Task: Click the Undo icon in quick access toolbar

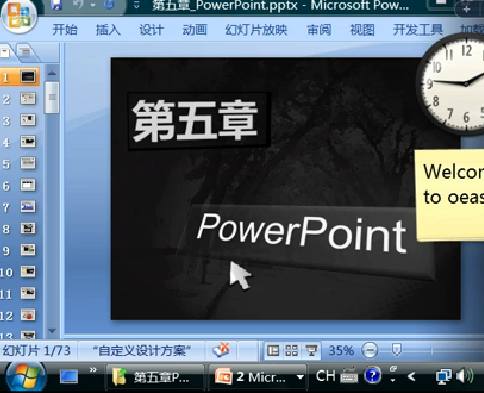Action: (79, 5)
